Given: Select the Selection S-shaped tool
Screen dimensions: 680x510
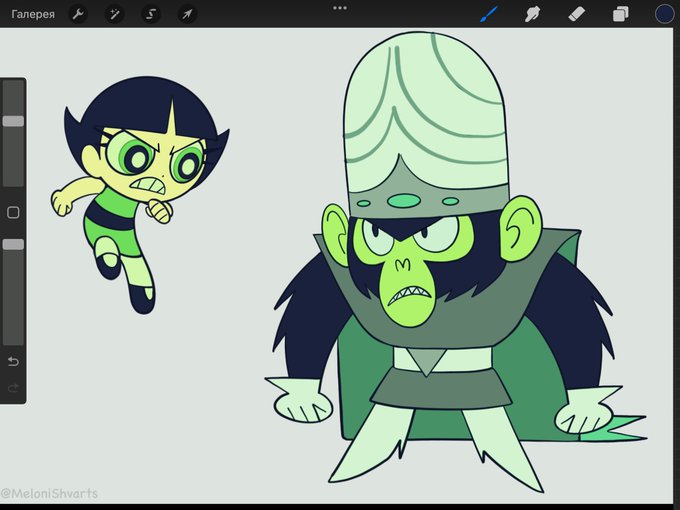Looking at the screenshot, I should click(151, 14).
